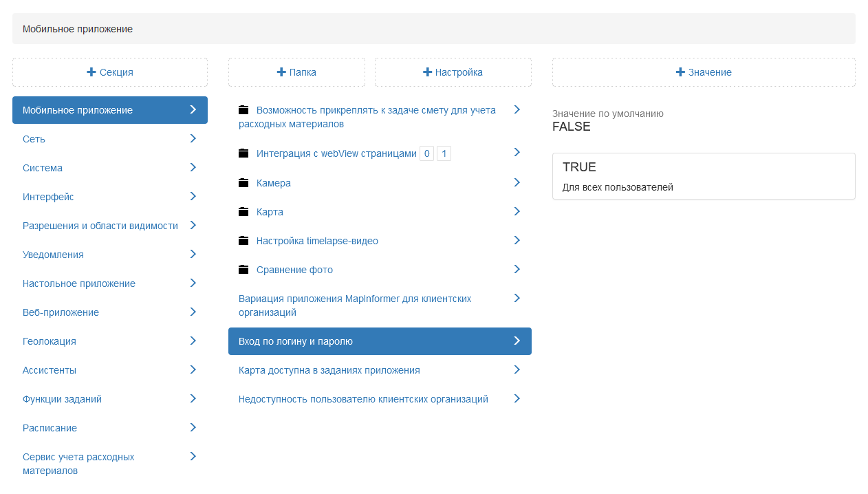Open Разрешения и области видимости section

pos(100,226)
